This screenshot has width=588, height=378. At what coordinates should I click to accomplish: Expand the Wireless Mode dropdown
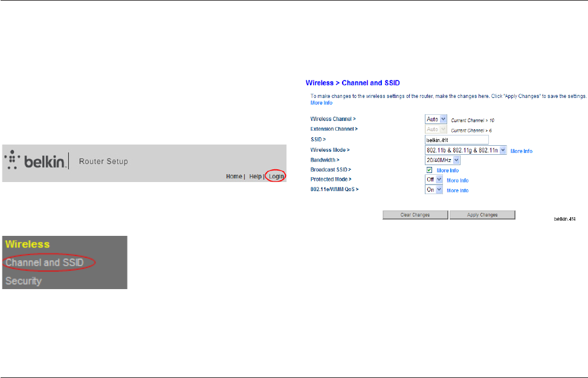coord(466,150)
